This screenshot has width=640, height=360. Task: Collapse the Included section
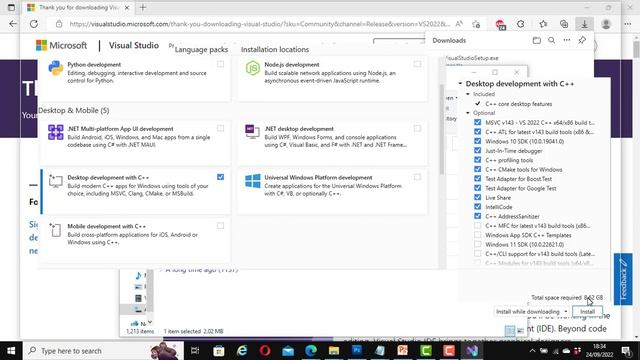point(468,94)
